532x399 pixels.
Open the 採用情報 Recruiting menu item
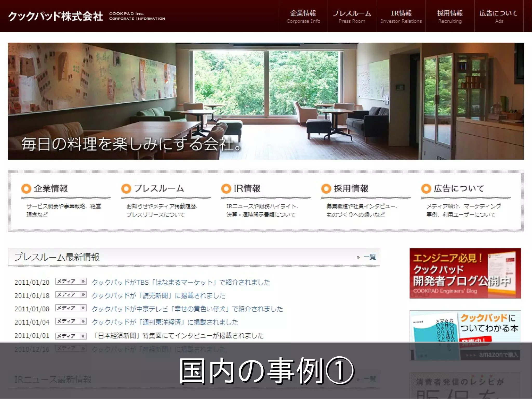(450, 16)
